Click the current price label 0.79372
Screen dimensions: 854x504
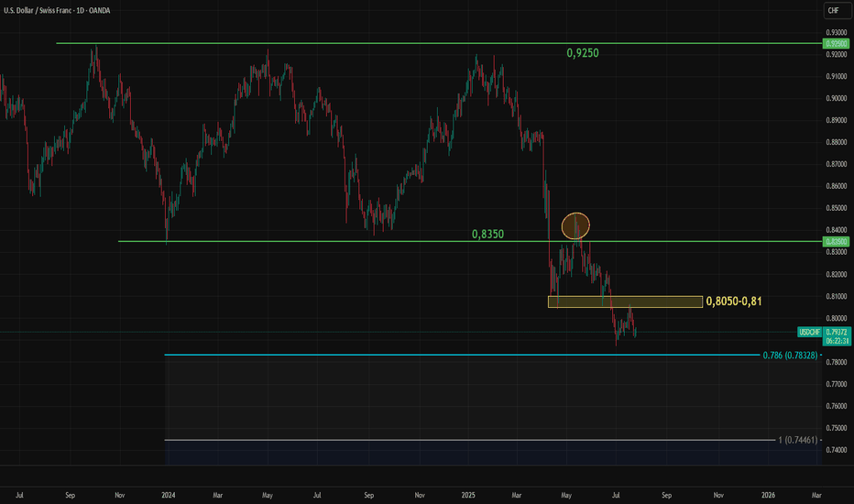pos(837,332)
